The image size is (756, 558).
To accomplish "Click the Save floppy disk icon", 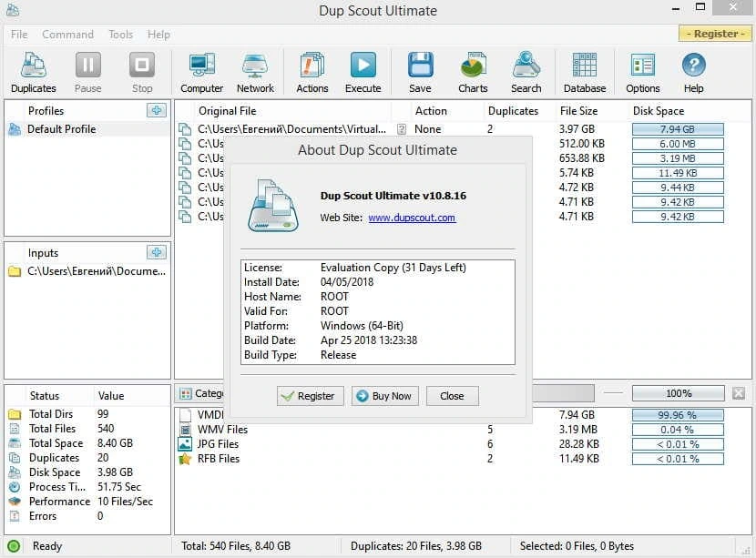I will 421,65.
